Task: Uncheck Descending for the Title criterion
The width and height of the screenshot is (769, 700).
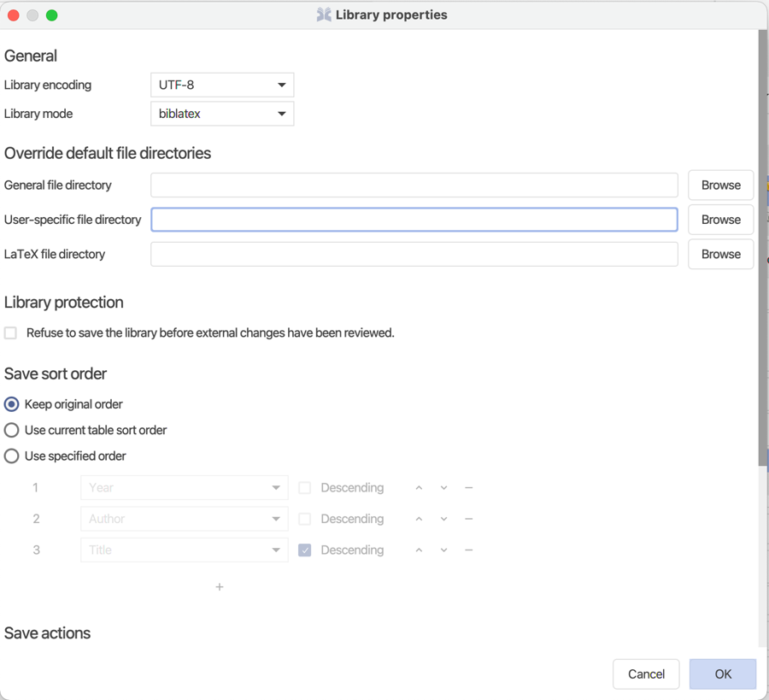Action: point(304,550)
